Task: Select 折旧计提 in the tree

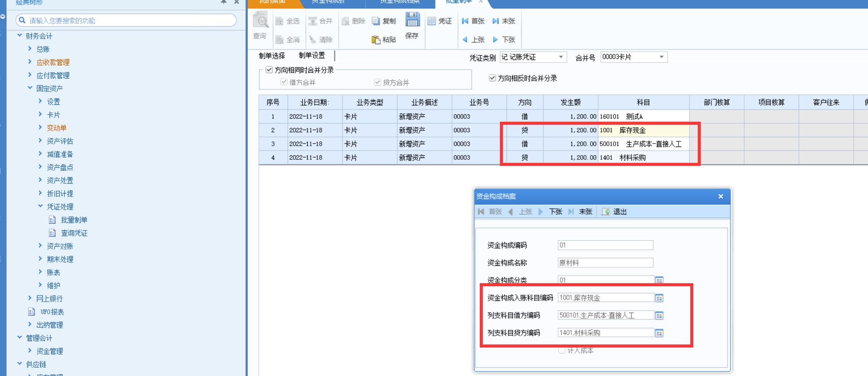Action: [x=60, y=193]
